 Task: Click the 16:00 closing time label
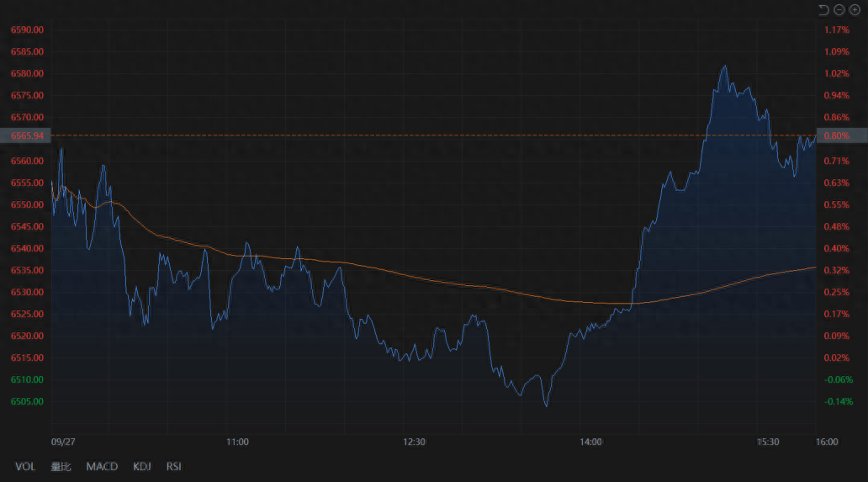pyautogui.click(x=827, y=442)
